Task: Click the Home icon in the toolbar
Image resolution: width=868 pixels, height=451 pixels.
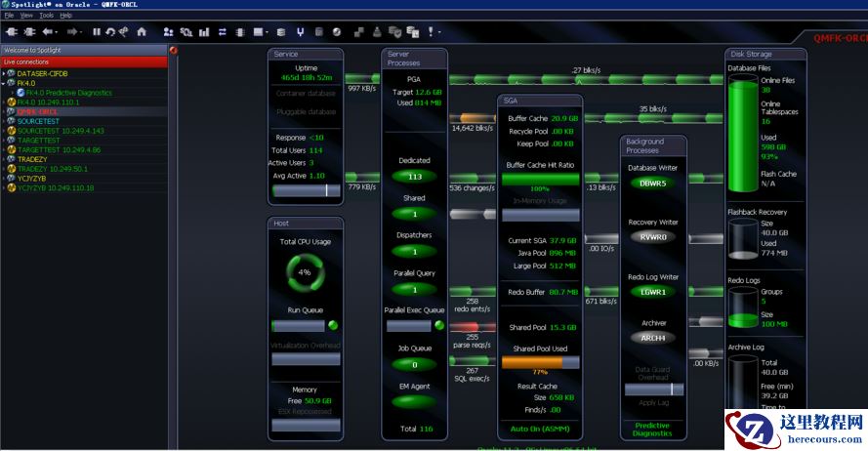Action: pos(142,32)
